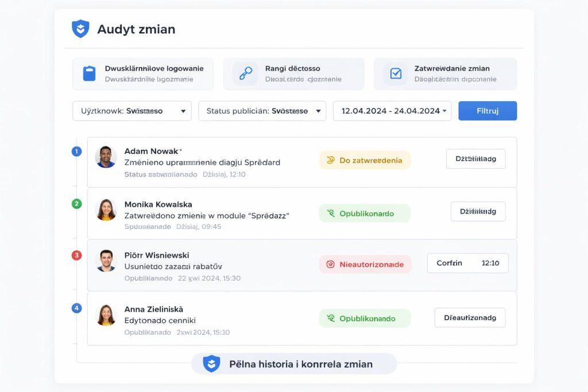Click the shield icon in the footer banner

click(211, 364)
